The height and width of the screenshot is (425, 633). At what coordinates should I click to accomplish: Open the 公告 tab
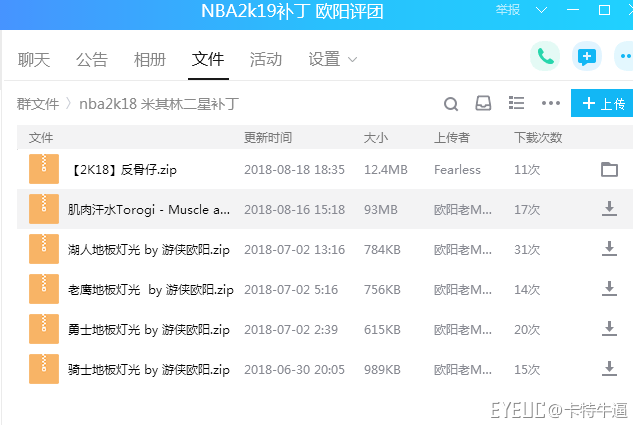(x=92, y=60)
